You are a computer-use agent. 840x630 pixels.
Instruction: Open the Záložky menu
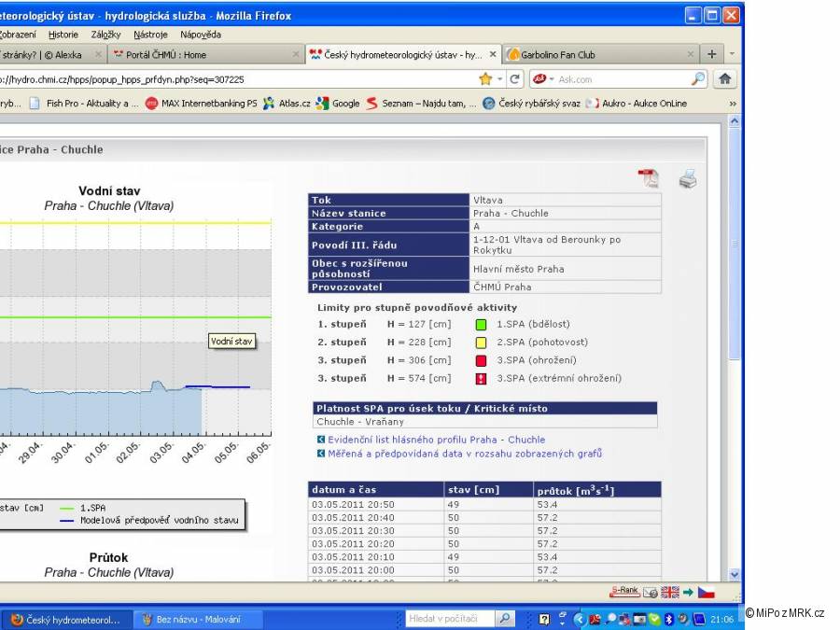(x=105, y=35)
